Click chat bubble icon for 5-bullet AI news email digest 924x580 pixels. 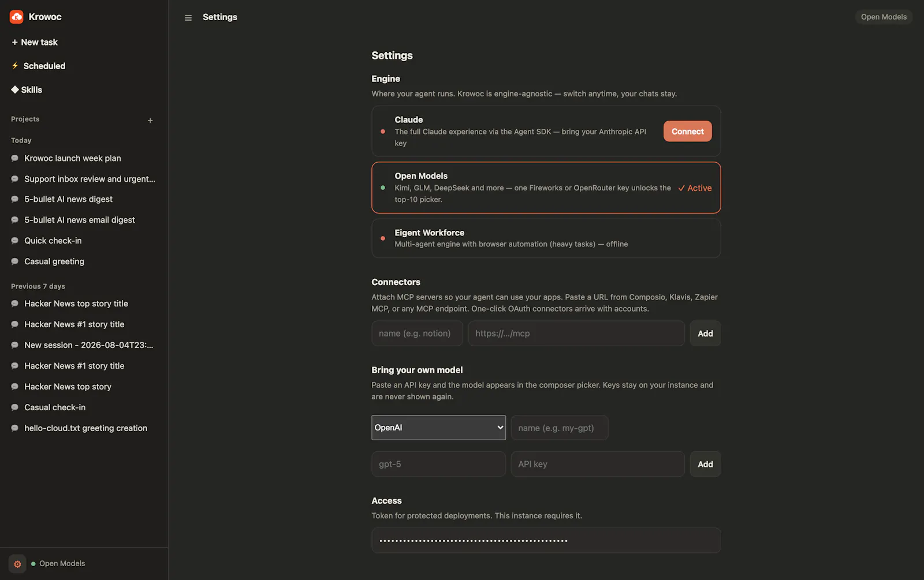tap(15, 220)
